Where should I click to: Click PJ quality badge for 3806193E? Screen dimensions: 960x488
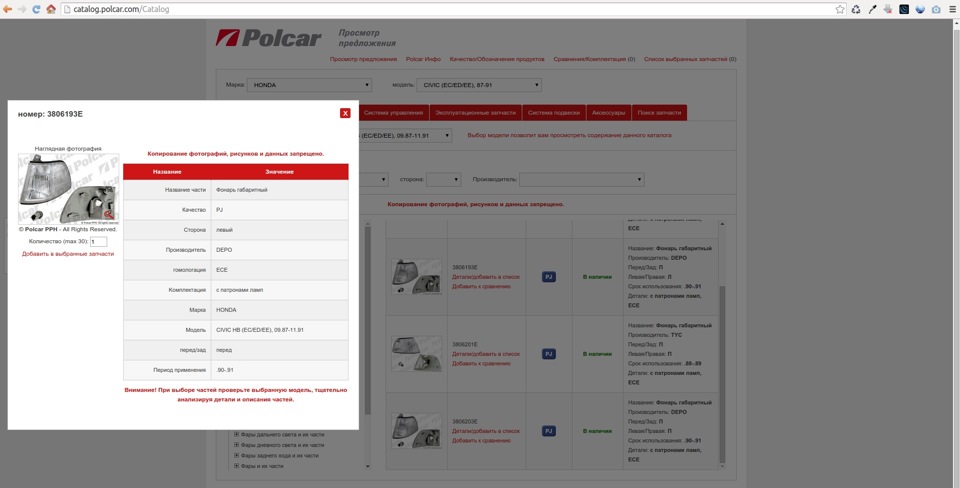(x=549, y=277)
